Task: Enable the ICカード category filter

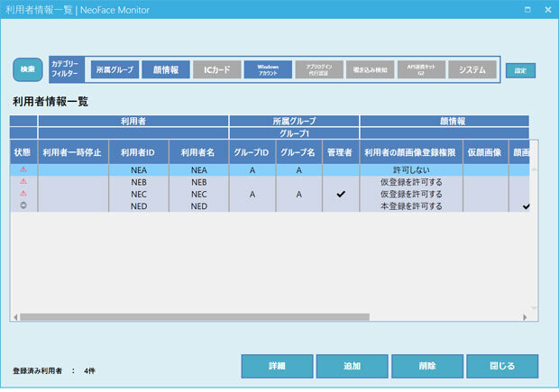Action: pyautogui.click(x=216, y=69)
